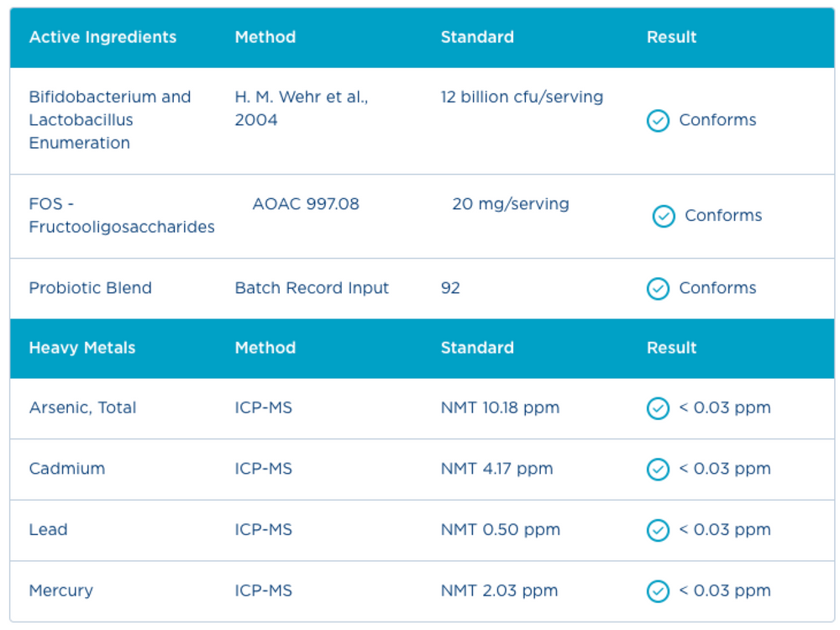Click the H. M. Wehr et al., 2004 method
The image size is (840, 630).
click(x=302, y=108)
